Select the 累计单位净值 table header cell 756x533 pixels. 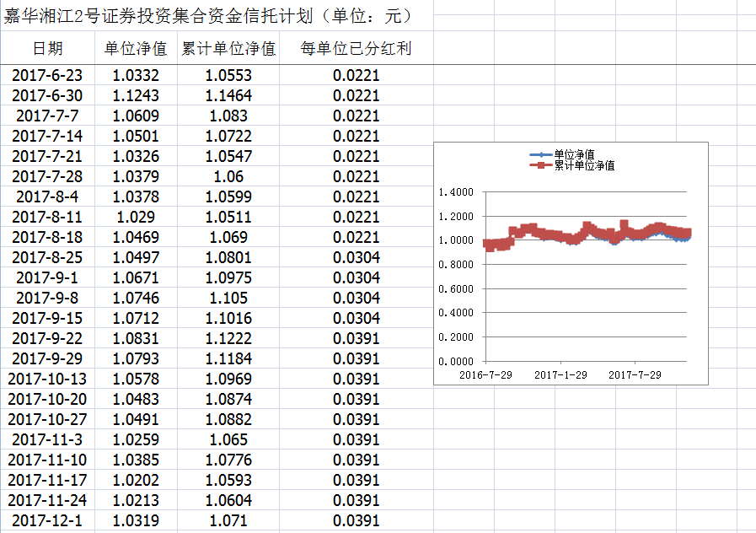coord(228,49)
